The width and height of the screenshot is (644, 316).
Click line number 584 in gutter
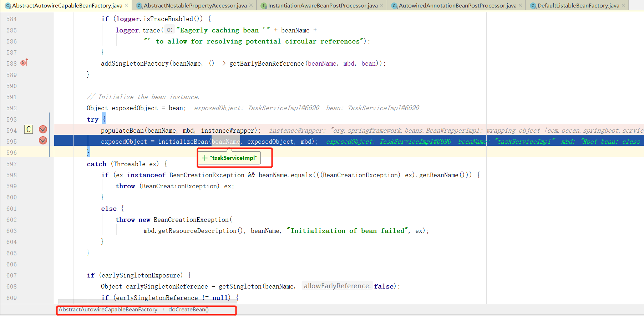pos(12,19)
